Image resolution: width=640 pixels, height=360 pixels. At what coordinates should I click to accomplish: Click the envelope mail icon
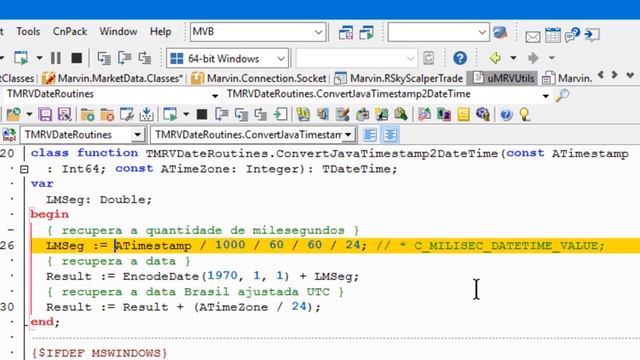click(x=533, y=37)
